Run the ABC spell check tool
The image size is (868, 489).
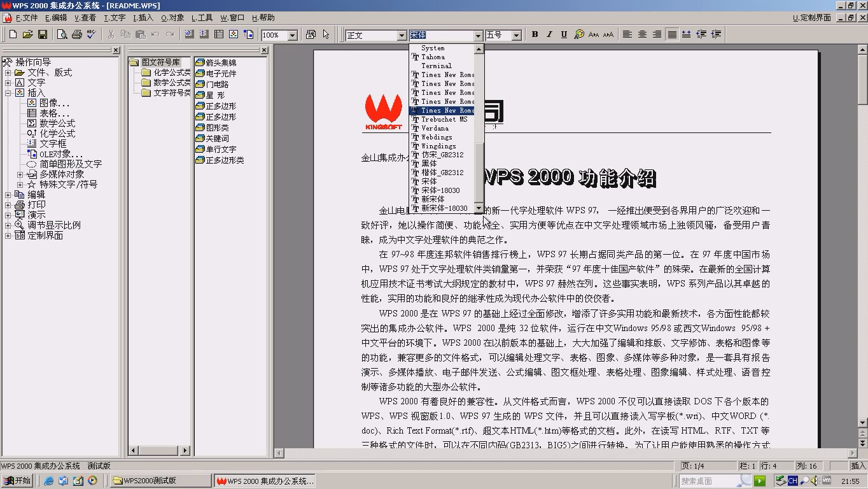coord(92,34)
